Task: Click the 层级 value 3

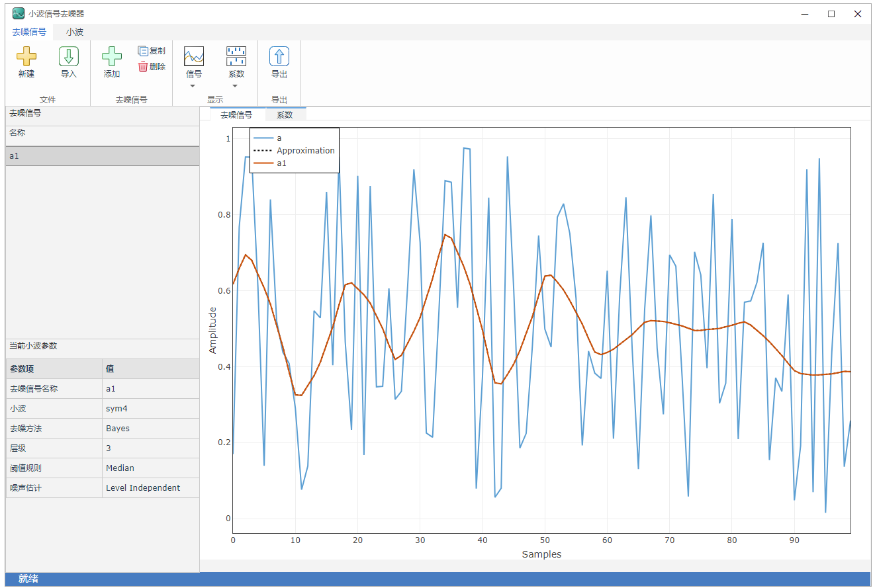Action: click(x=109, y=448)
